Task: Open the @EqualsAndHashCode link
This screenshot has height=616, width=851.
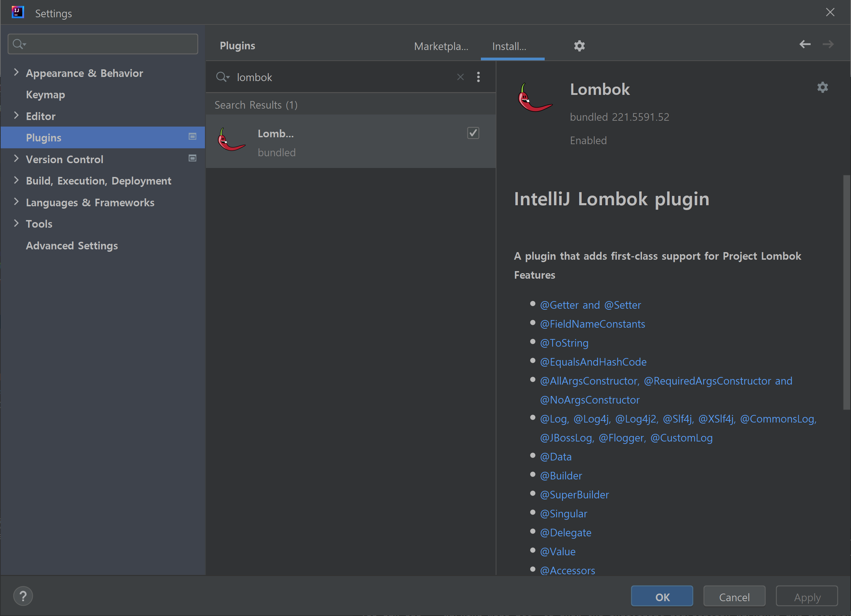Action: [x=593, y=362]
